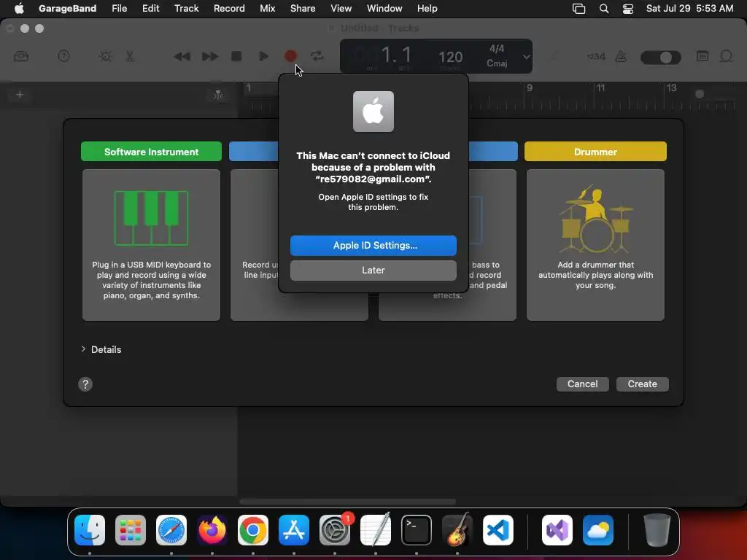Image resolution: width=747 pixels, height=560 pixels.
Task: Open the Loop Browser icon
Action: (726, 56)
